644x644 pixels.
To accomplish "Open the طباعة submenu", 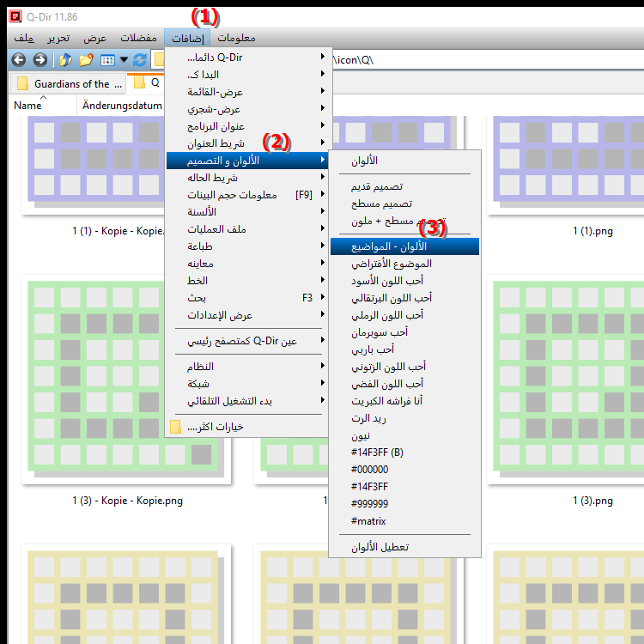I will [x=246, y=246].
